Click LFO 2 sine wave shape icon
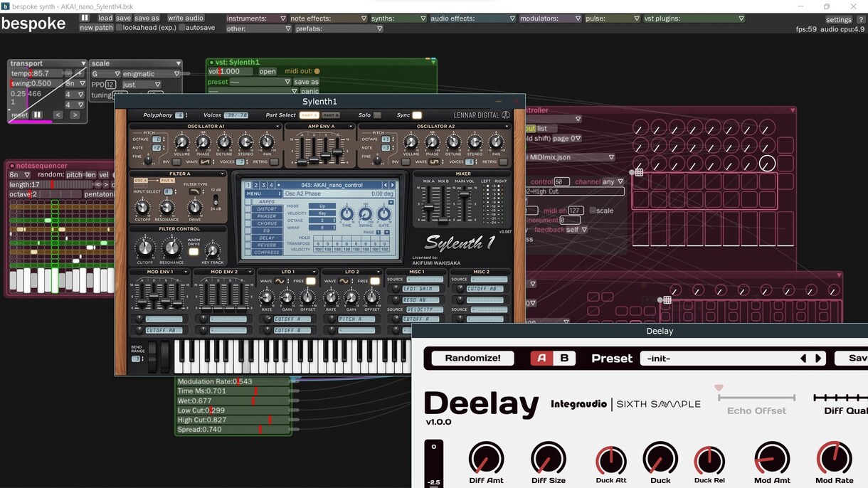868x488 pixels. point(344,281)
